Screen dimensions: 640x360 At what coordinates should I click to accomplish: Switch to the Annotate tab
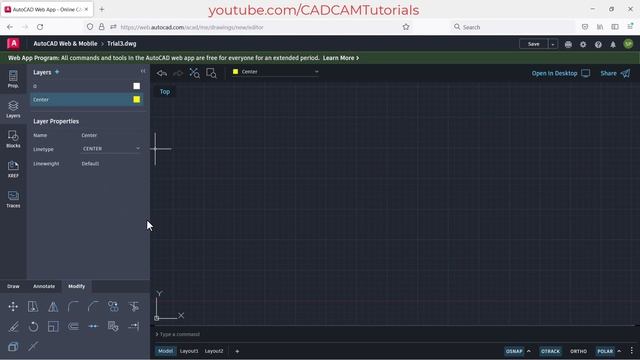[44, 286]
